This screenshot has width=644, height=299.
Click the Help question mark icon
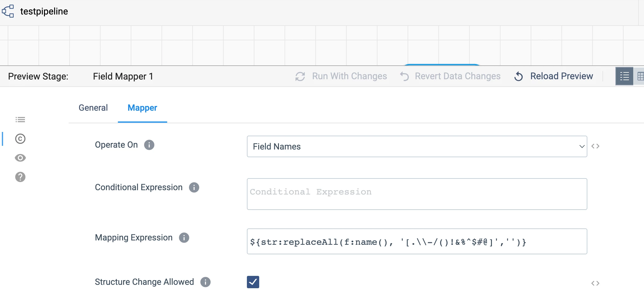tap(20, 177)
